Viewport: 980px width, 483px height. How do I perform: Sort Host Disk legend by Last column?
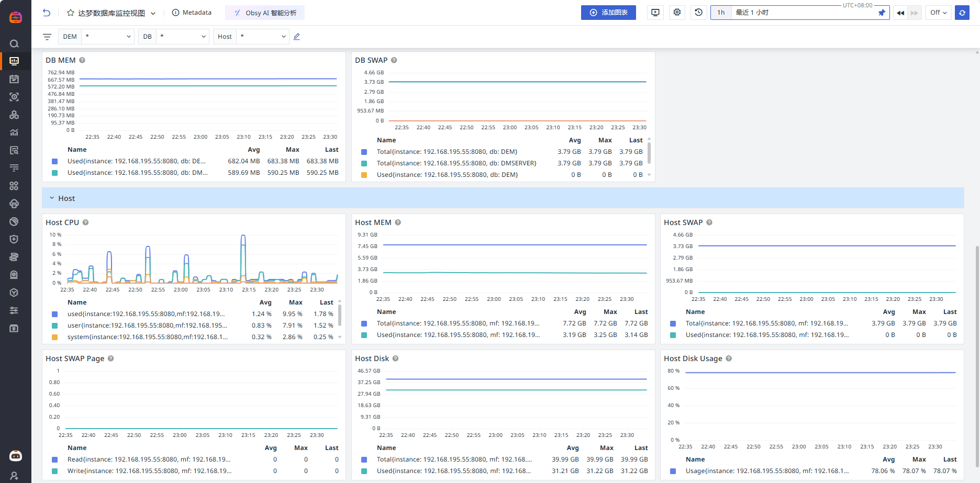641,448
